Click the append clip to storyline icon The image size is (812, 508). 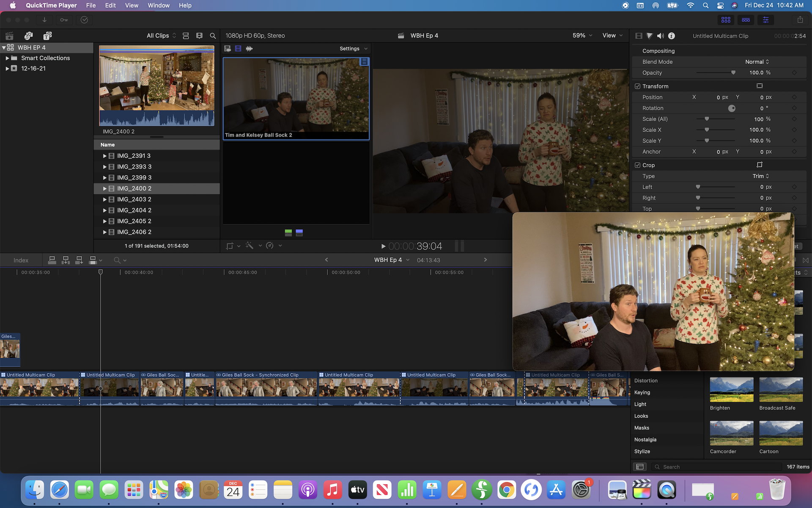click(79, 260)
